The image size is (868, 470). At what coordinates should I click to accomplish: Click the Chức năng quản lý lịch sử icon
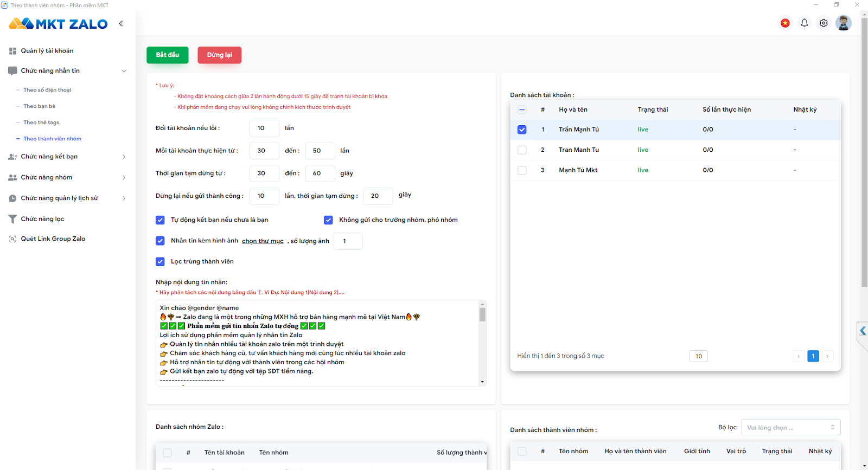point(12,198)
